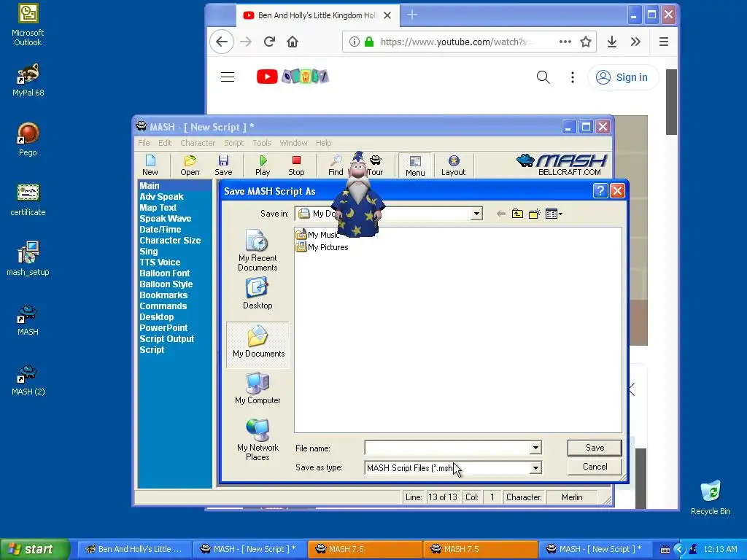Viewport: 747px width, 560px height.
Task: Select Script Output in the side menu
Action: 167,339
